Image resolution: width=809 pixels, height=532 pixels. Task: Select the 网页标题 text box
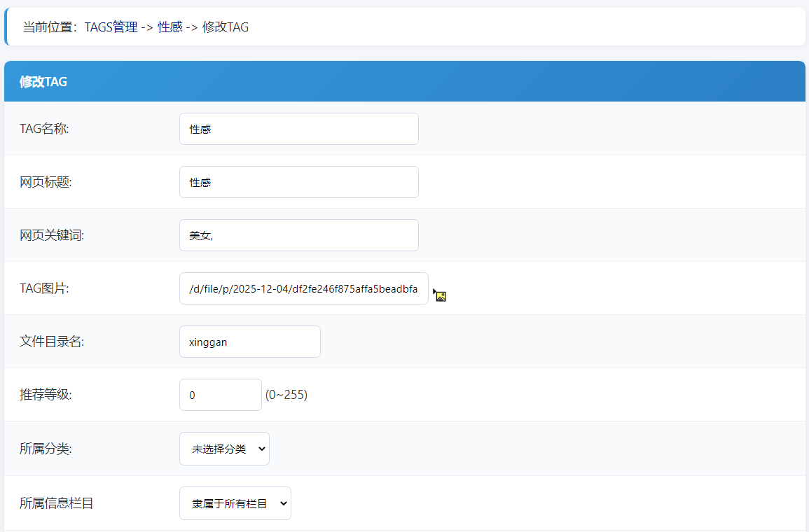click(298, 182)
